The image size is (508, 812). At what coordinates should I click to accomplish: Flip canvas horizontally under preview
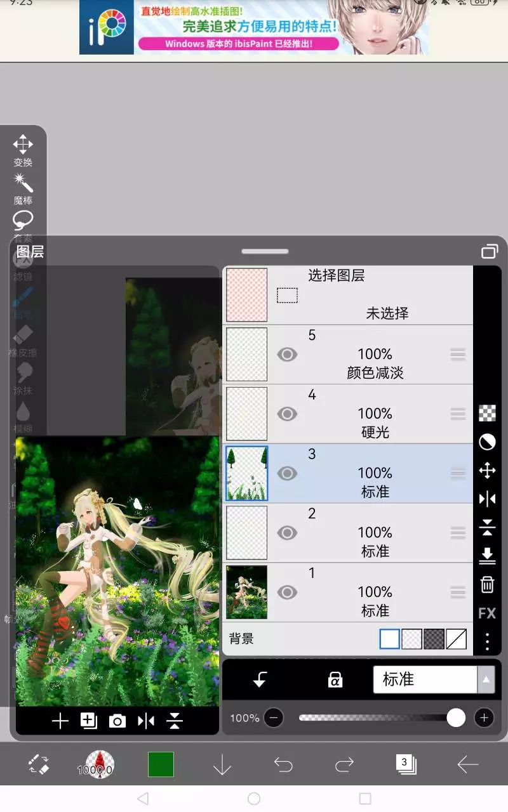tap(146, 721)
